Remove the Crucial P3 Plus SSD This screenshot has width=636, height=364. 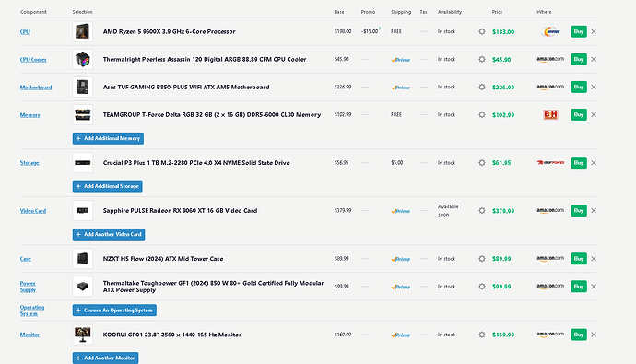click(594, 163)
